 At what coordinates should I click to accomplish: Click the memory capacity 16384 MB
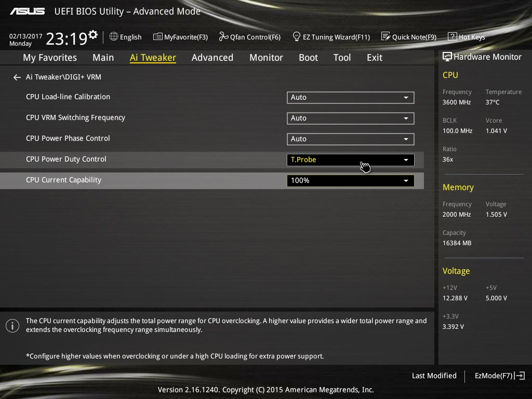(x=457, y=243)
